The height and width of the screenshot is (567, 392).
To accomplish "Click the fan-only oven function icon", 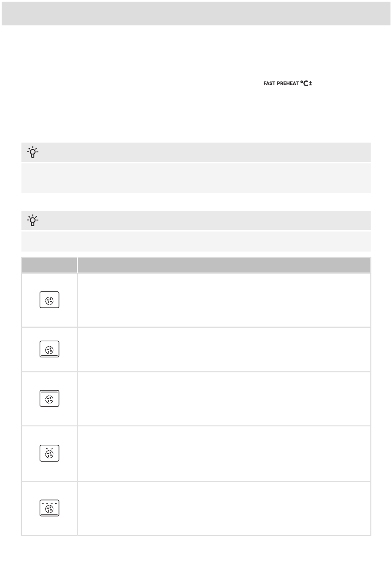I will click(50, 300).
